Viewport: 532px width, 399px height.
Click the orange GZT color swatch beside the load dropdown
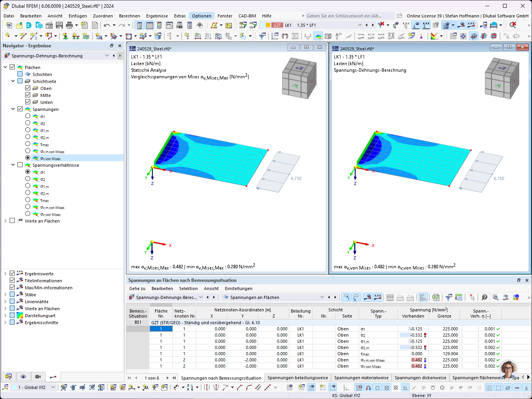268,25
